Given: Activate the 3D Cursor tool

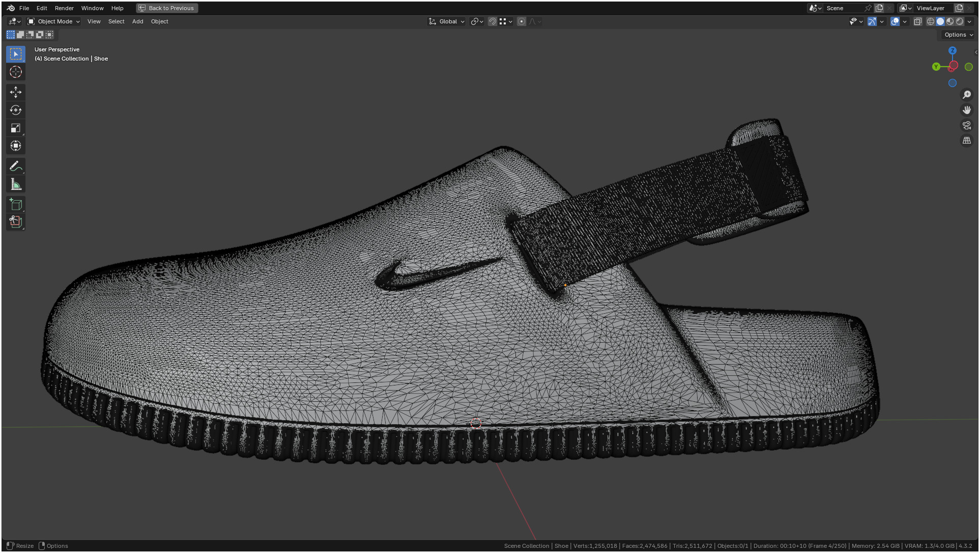Looking at the screenshot, I should click(x=16, y=72).
